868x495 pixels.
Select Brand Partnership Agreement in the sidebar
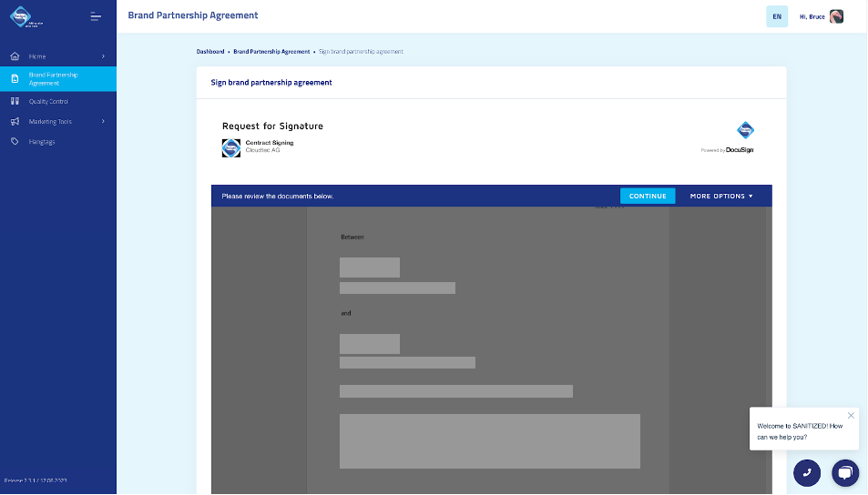pyautogui.click(x=58, y=79)
